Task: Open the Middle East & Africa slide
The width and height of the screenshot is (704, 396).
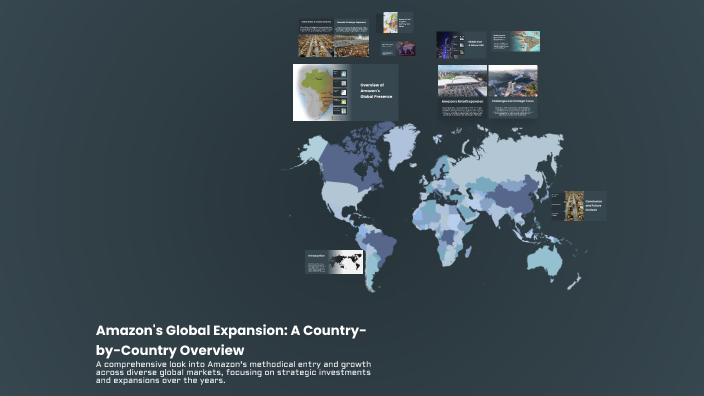Action: [x=461, y=45]
